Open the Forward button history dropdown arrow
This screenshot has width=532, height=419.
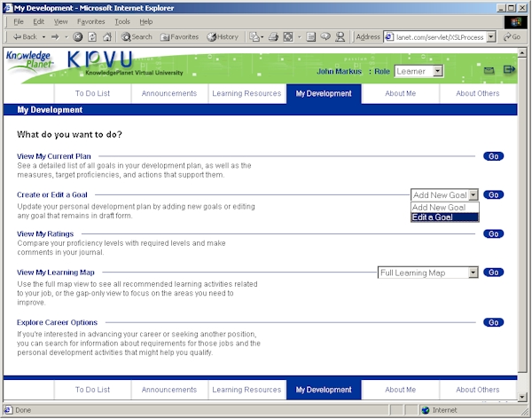[66, 37]
